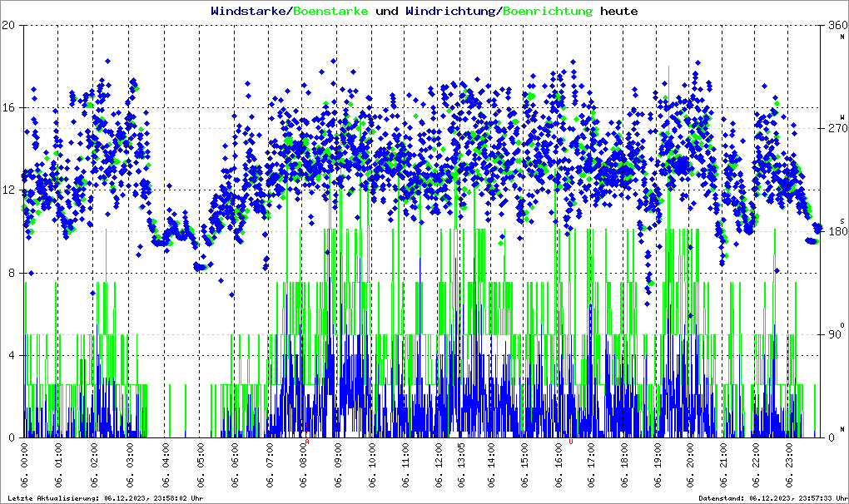
Task: Click the 'Letzte Aktualisierung' timestamp text
Action: pyautogui.click(x=105, y=498)
